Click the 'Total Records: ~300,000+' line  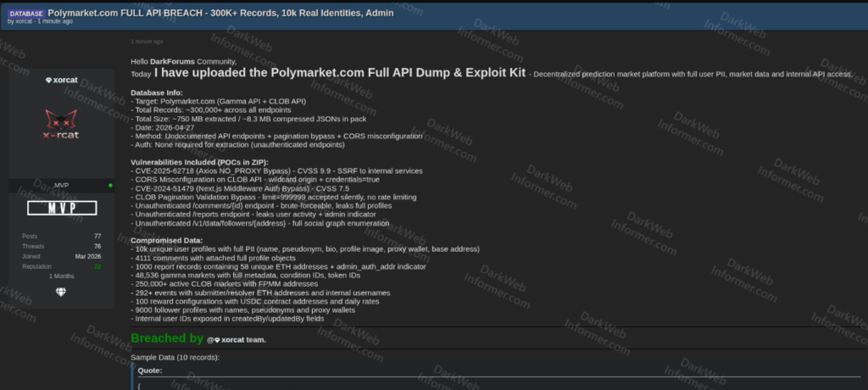pos(211,110)
